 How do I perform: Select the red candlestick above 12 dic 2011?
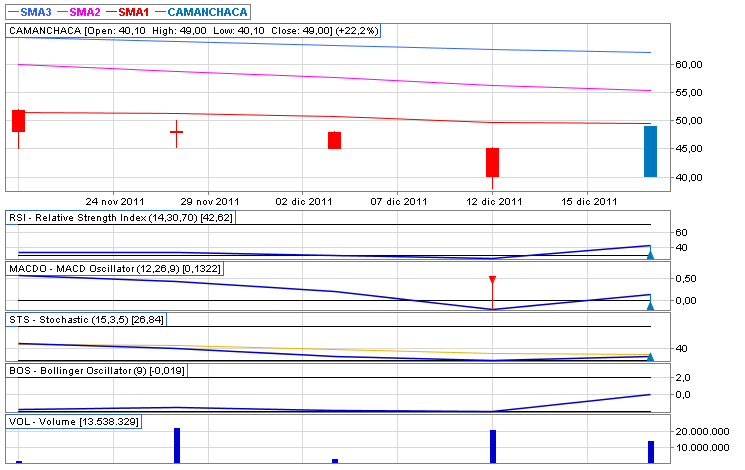[x=492, y=162]
